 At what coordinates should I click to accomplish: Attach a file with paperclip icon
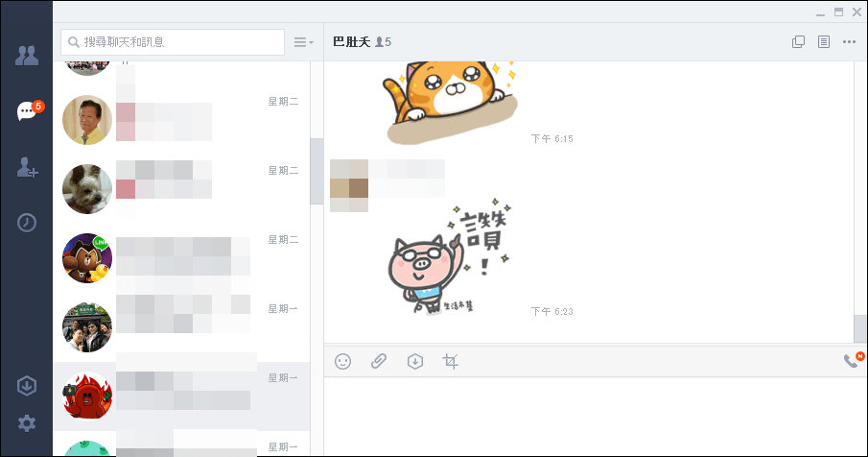point(379,362)
